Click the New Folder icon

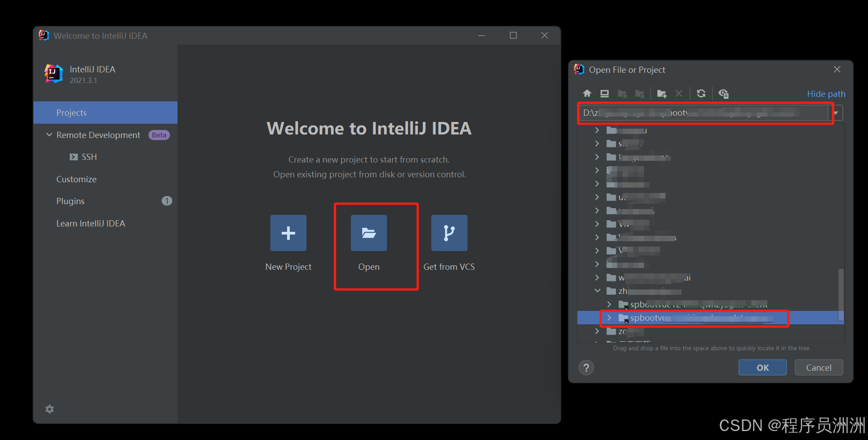point(662,93)
